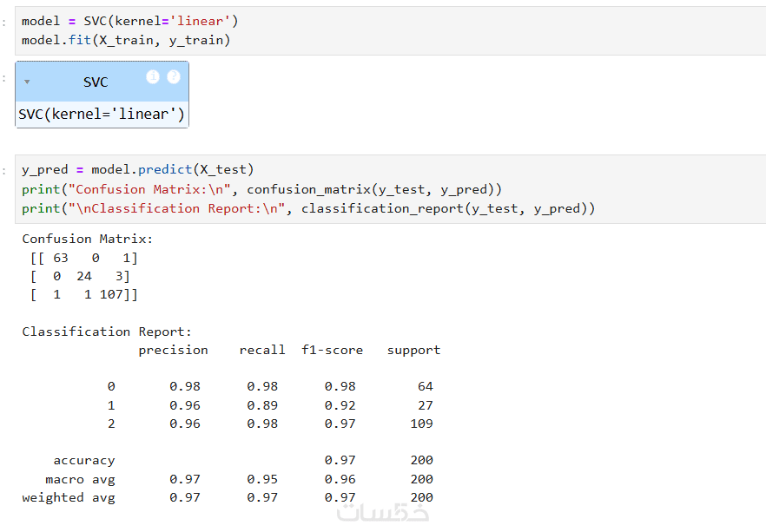Click the "Classification Report:" output heading
This screenshot has height=532, width=766.
point(107,332)
